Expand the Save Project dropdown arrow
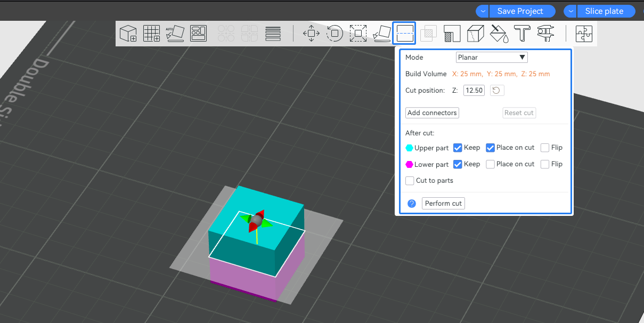 tap(482, 11)
